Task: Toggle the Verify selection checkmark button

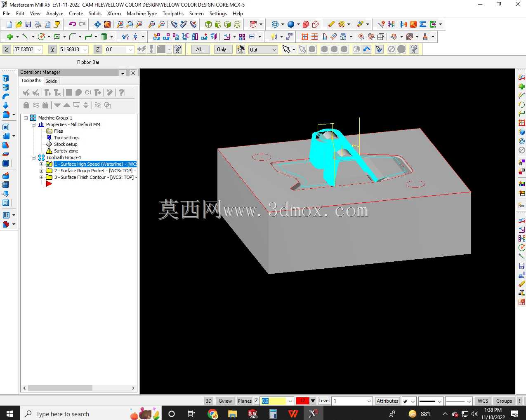Action: [x=380, y=49]
